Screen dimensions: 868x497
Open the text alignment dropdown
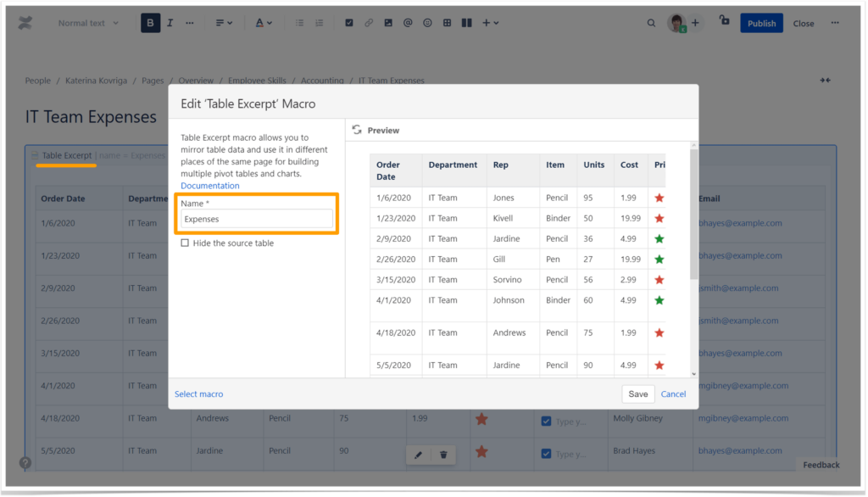222,23
